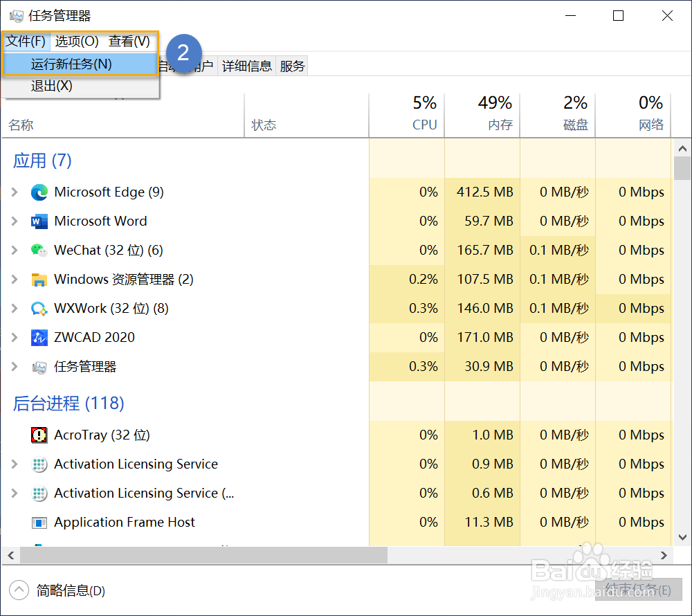Viewport: 692px width, 616px height.
Task: Click the WeChat app icon
Action: 39,251
